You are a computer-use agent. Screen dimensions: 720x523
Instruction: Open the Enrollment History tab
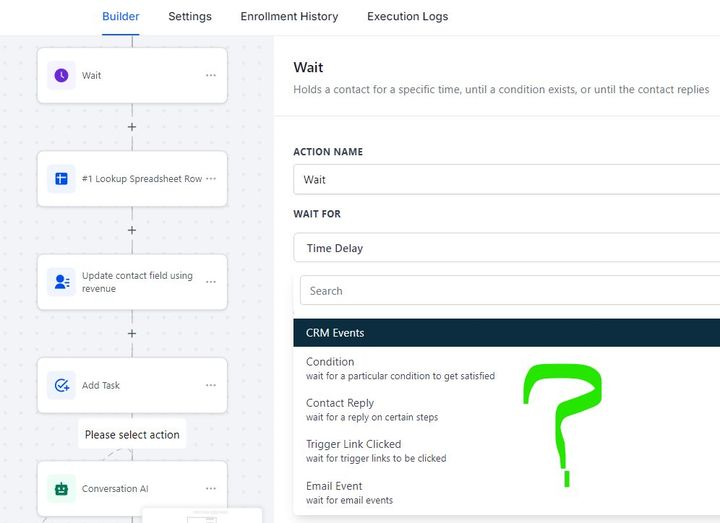click(289, 17)
